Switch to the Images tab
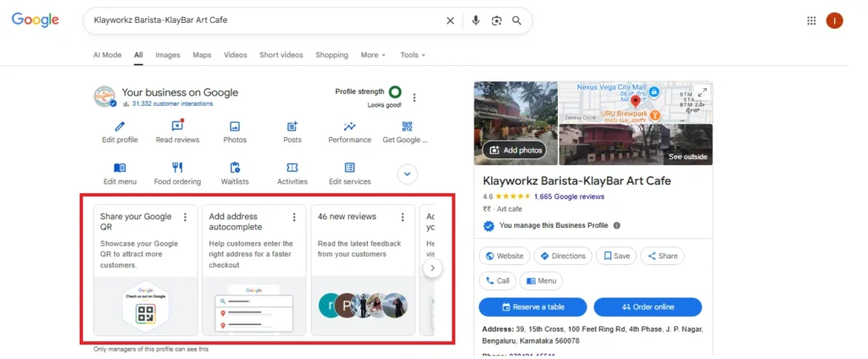868x359 pixels. (168, 55)
